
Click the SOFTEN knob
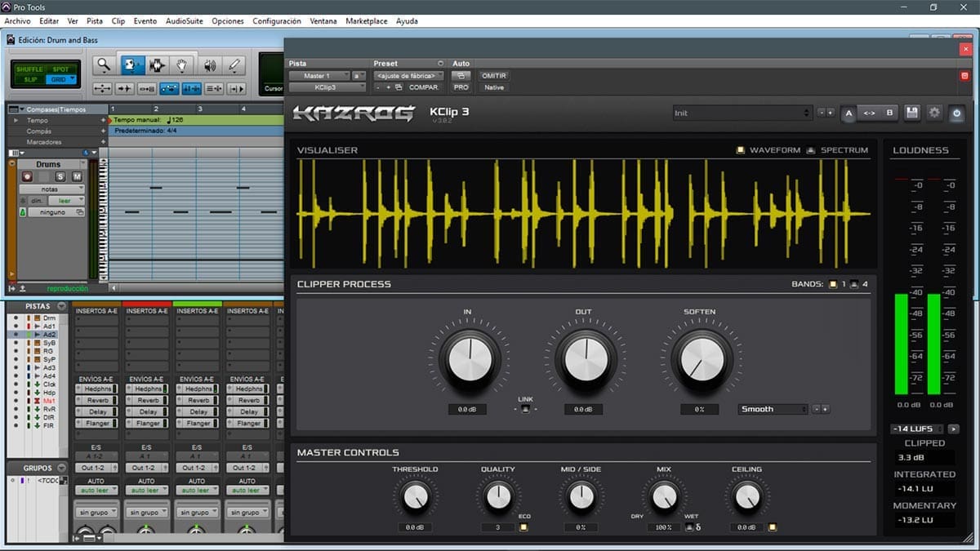click(x=701, y=358)
